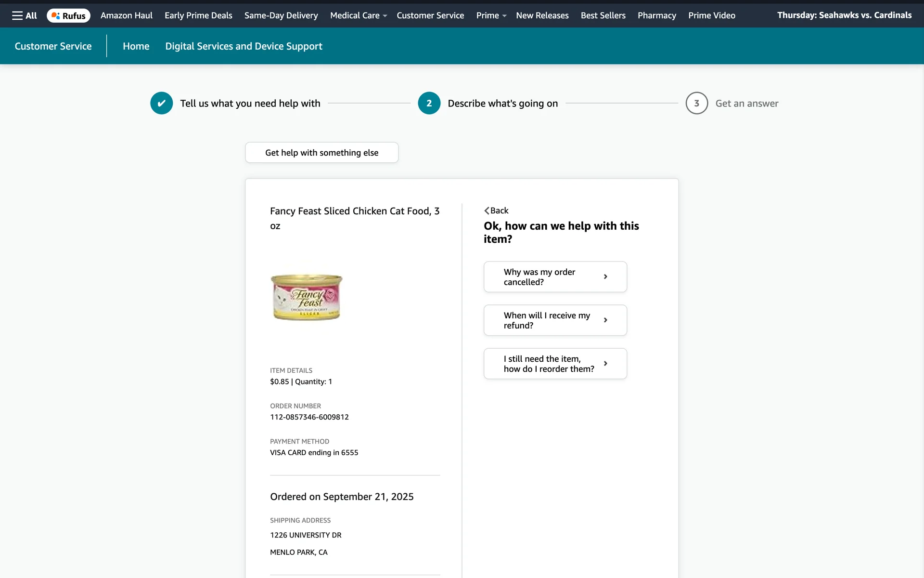Launch the Rufus assistant

pos(68,15)
